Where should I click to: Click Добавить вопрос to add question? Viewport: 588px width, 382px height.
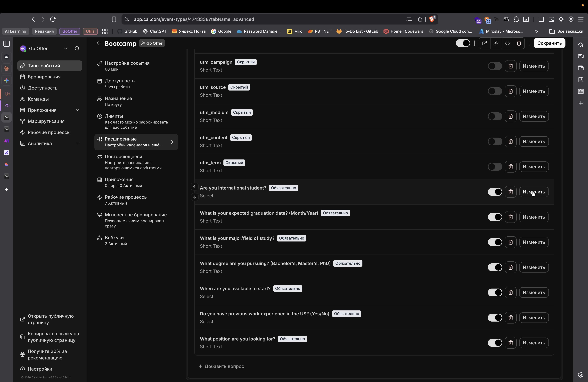[221, 366]
